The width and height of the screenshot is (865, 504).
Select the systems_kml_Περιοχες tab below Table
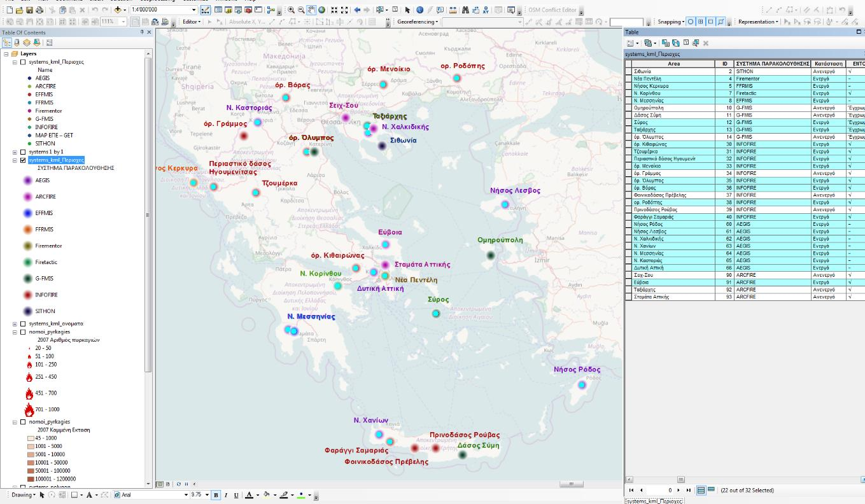(654, 501)
